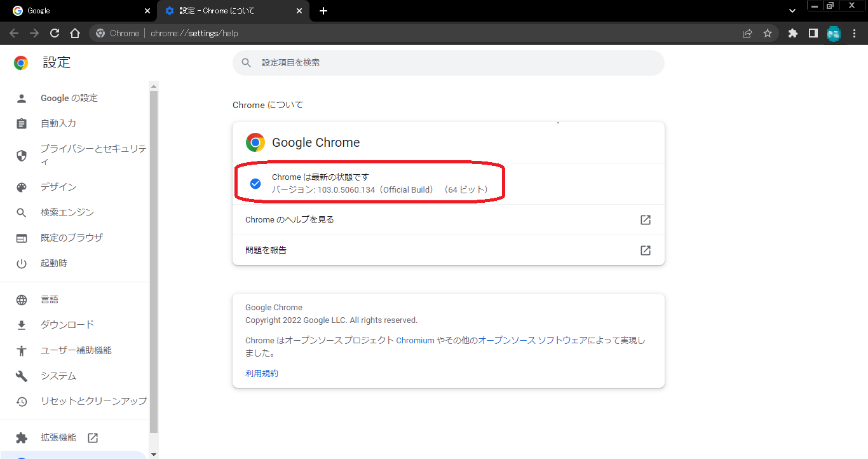This screenshot has width=868, height=459.
Task: Open the tab search dropdown arrow
Action: point(792,11)
